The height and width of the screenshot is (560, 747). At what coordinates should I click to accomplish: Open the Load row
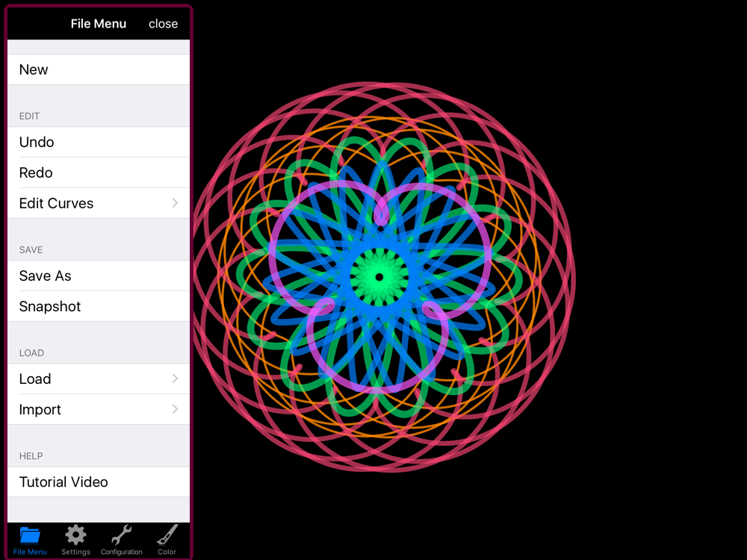pos(99,379)
